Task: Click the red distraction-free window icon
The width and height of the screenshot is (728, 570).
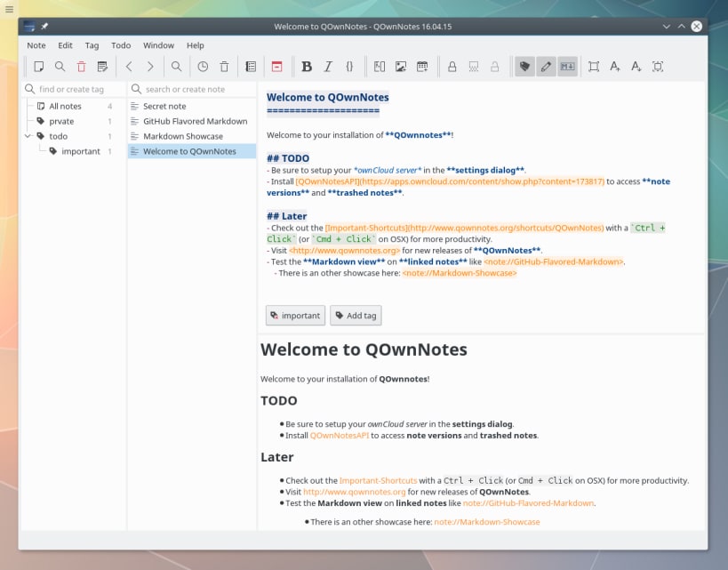Action: click(276, 67)
